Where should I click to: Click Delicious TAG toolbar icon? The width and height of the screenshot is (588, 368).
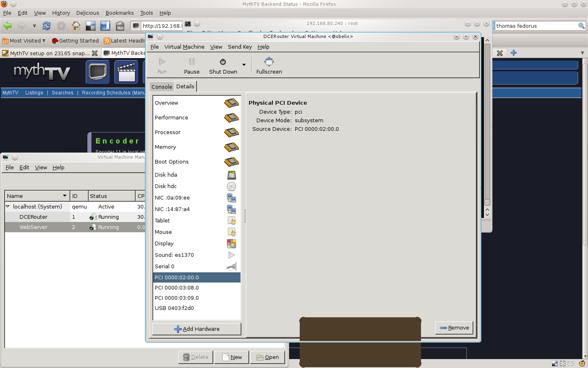(120, 26)
